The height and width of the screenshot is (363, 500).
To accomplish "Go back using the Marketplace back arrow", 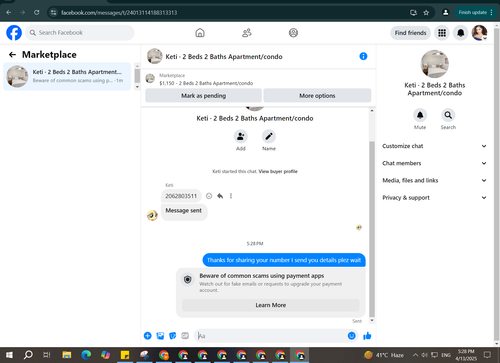I will (12, 55).
